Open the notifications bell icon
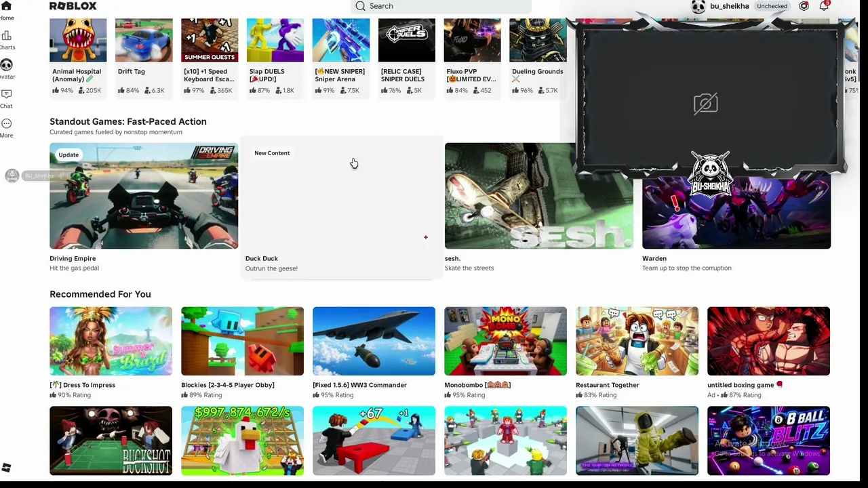 tap(824, 6)
